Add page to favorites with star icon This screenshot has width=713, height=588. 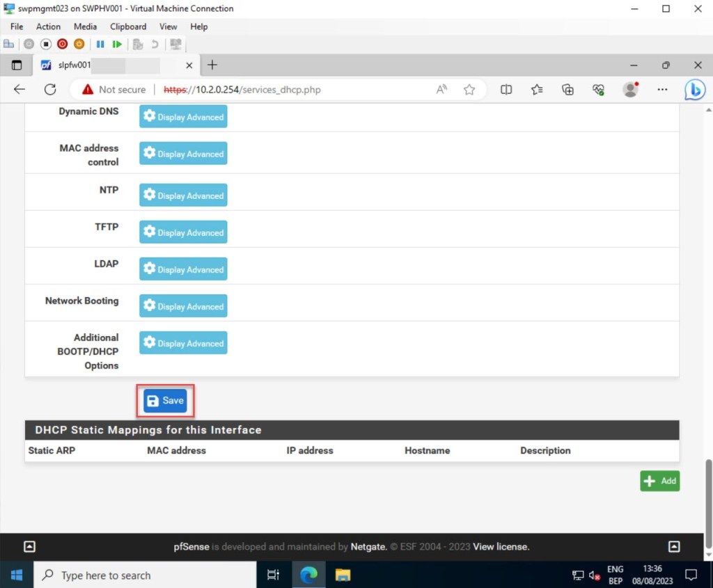click(469, 89)
